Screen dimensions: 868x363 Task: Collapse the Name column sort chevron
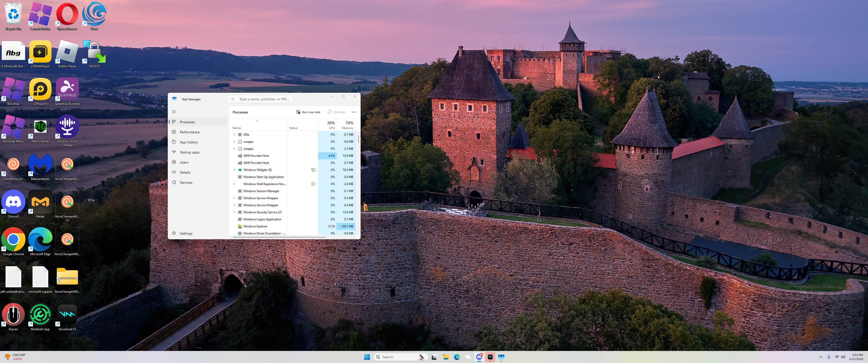pos(257,121)
